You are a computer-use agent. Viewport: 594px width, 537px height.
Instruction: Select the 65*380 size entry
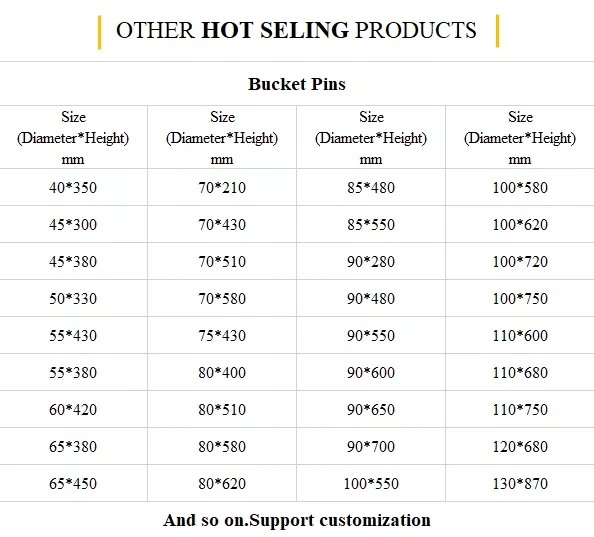click(73, 446)
